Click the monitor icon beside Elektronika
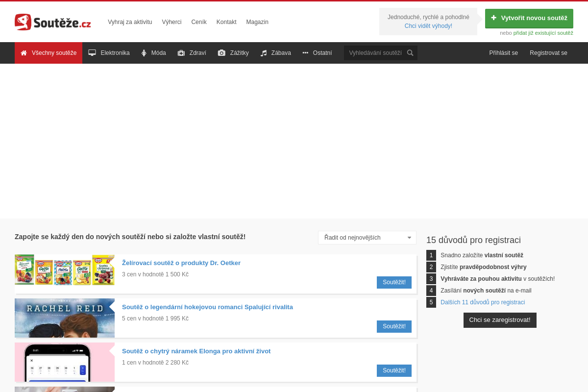Screen dimensions: 588x392 click(92, 53)
